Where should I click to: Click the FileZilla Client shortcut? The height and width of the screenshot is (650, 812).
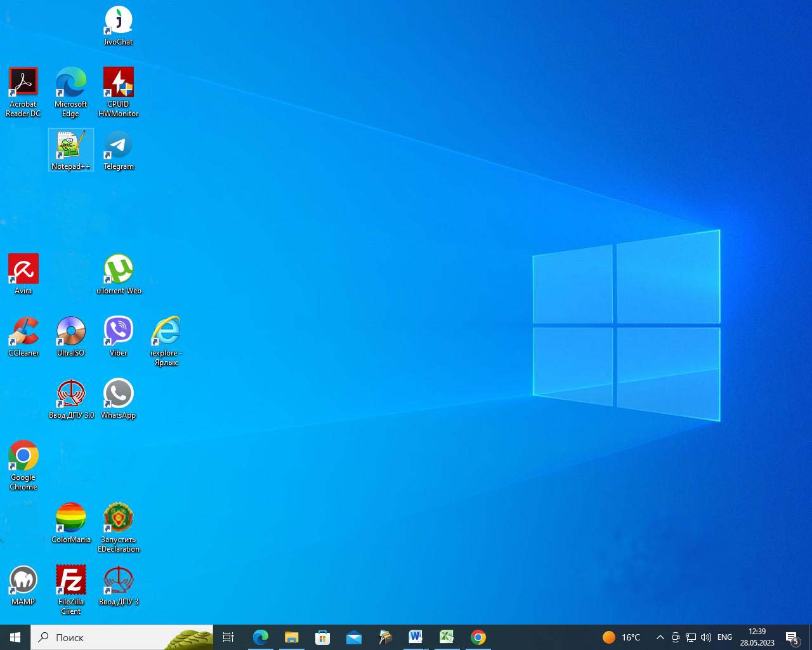tap(71, 581)
